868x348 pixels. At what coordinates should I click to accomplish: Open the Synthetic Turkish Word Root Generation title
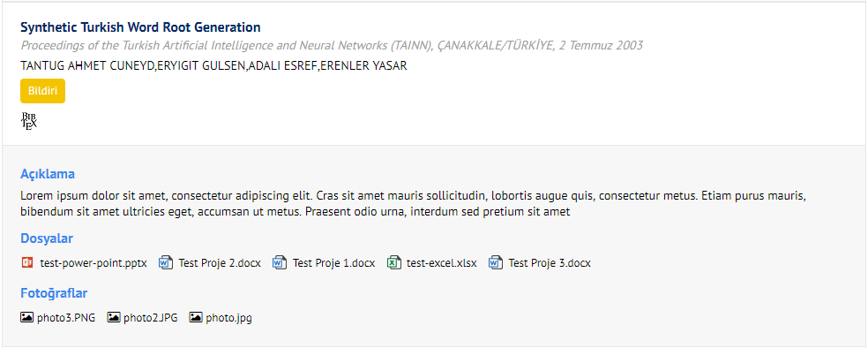140,27
